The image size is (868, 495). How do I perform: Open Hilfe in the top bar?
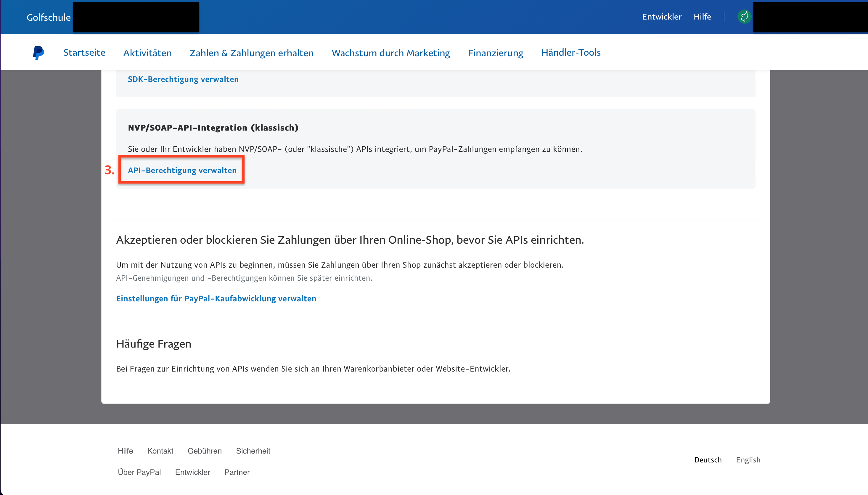point(702,16)
